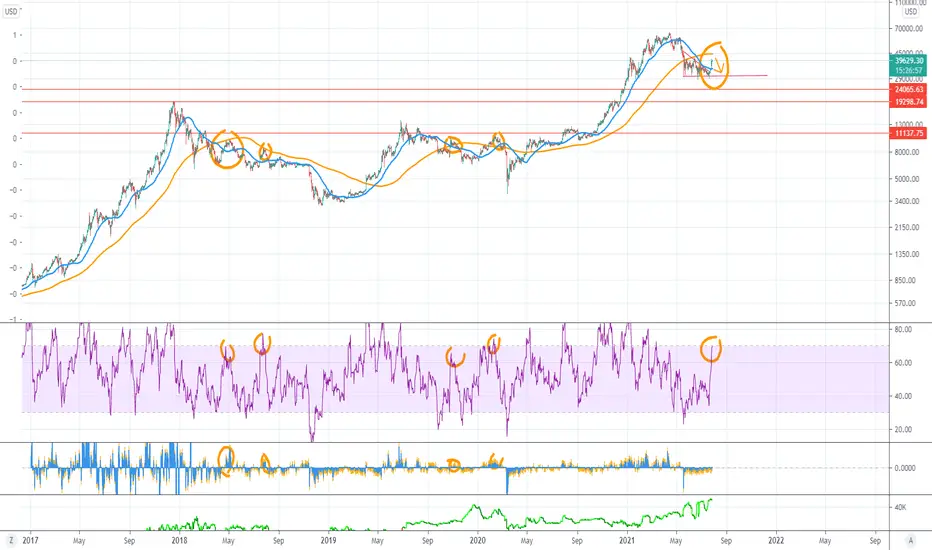Select the horizontal line at 19298.74
Viewport: 932px width, 550px height.
tap(455, 102)
